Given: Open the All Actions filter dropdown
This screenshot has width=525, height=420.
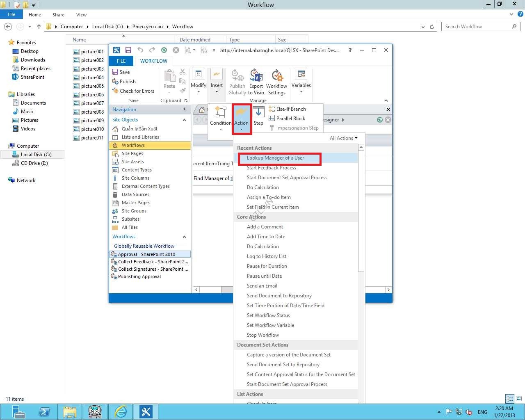Looking at the screenshot, I should pos(343,138).
